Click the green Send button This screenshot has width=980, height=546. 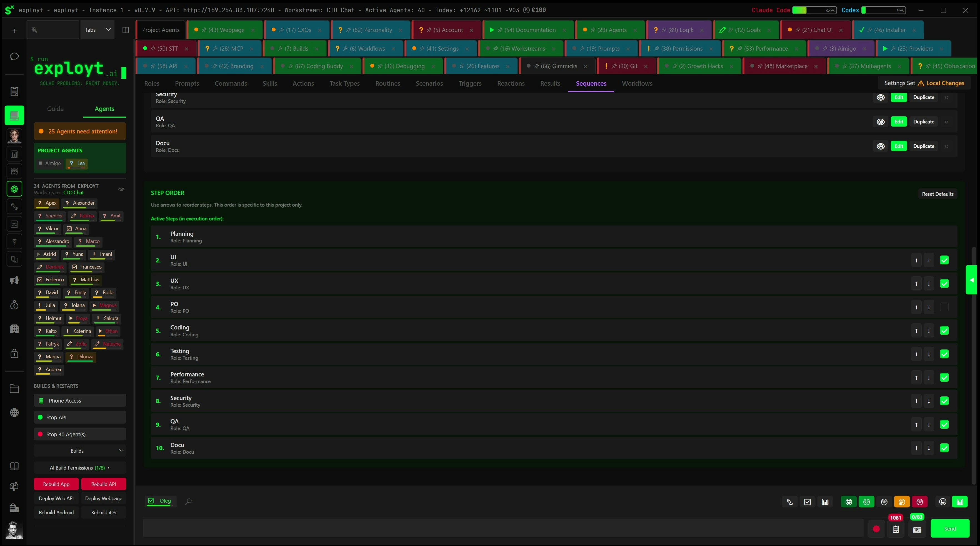(949, 529)
